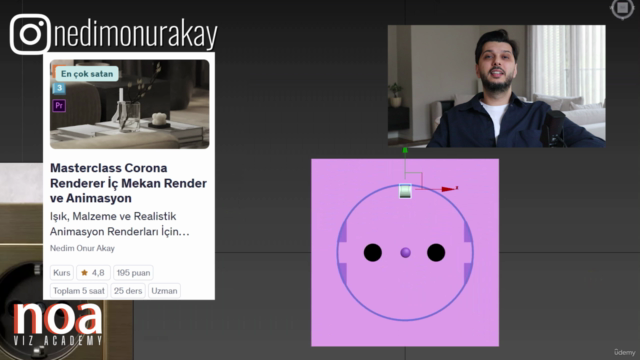Click the nedimonurakay Instagram handle

136,35
